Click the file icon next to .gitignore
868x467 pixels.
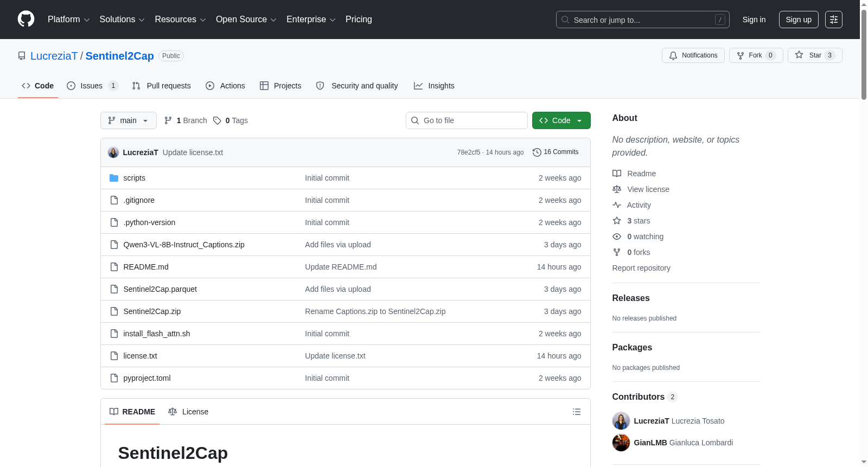pyautogui.click(x=114, y=200)
